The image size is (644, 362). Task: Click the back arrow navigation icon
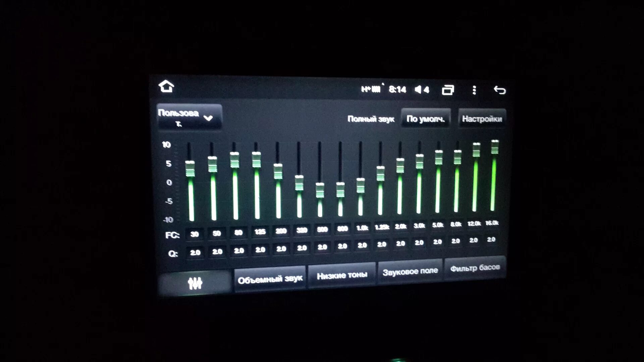click(x=498, y=90)
